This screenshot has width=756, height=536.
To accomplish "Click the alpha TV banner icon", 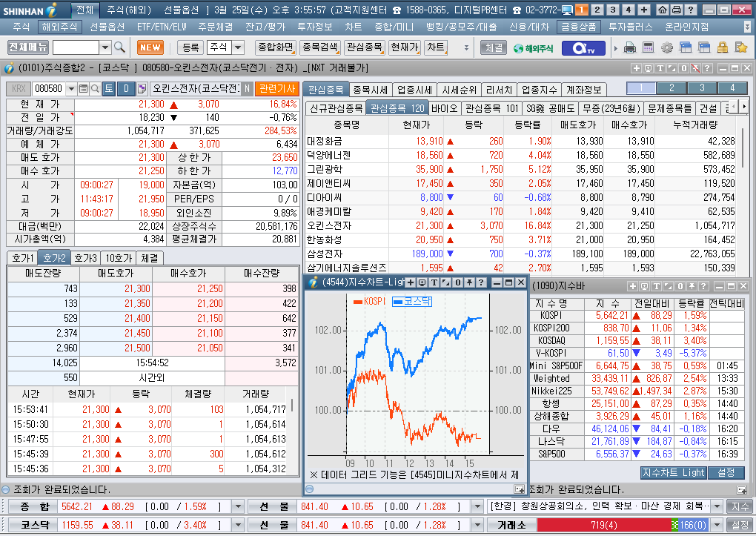I will click(x=583, y=47).
